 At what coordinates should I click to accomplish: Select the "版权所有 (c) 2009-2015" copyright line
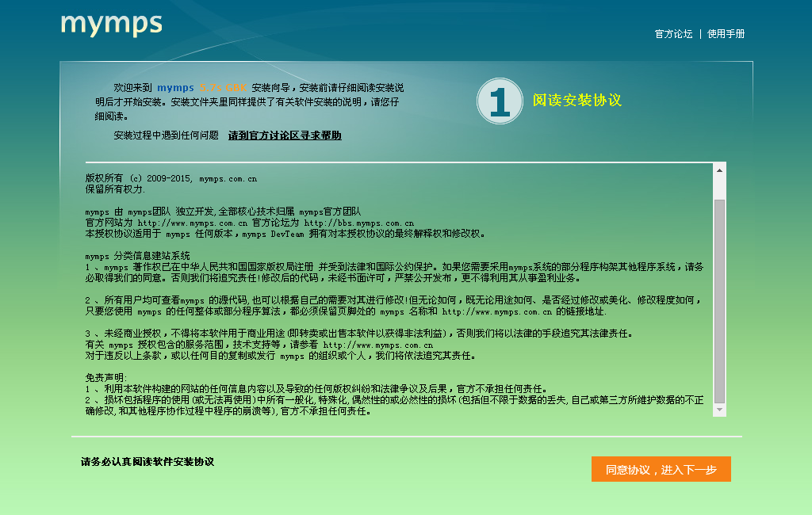[170, 177]
